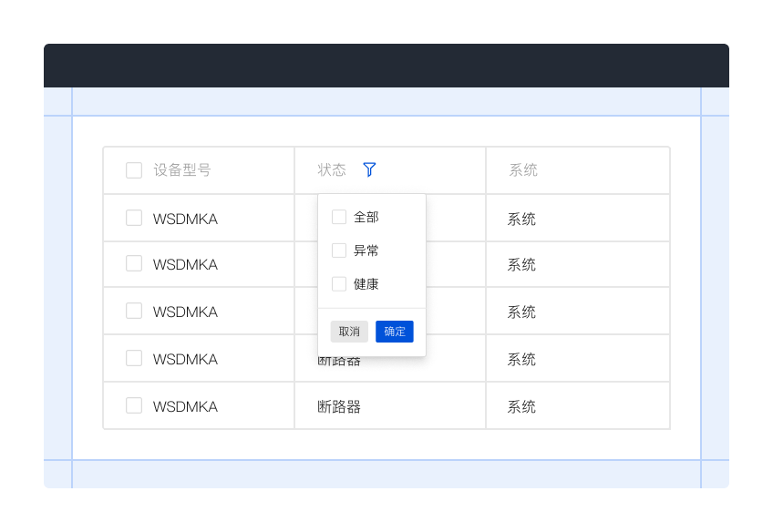773x532 pixels.
Task: Check the last WSDMKA row's checkbox
Action: 134,405
